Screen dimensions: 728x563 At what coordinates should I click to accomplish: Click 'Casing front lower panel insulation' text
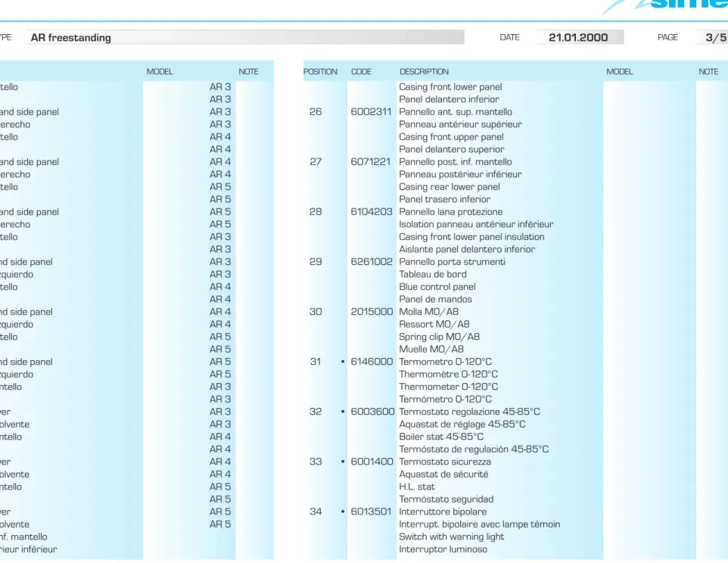coord(471,237)
